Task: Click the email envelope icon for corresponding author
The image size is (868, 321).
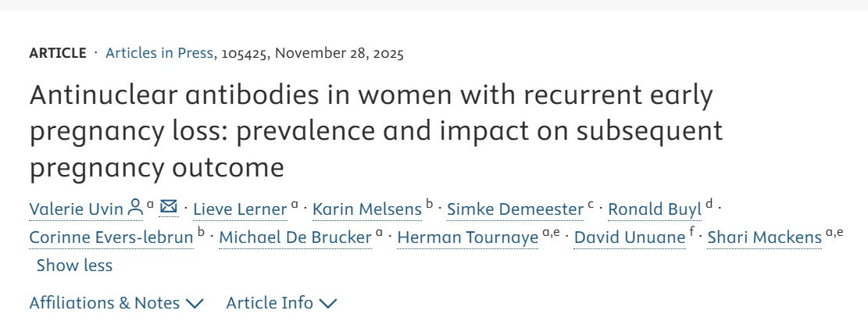Action: (x=168, y=207)
